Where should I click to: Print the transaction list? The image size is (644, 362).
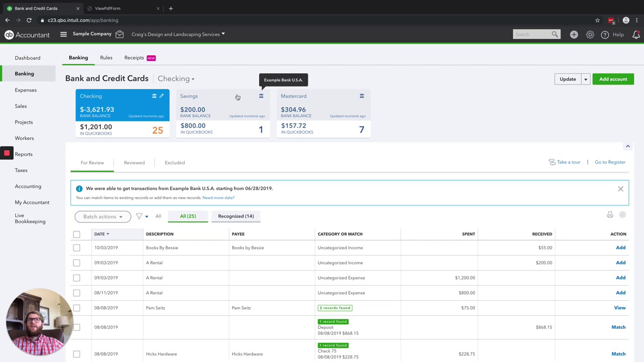[x=610, y=215]
